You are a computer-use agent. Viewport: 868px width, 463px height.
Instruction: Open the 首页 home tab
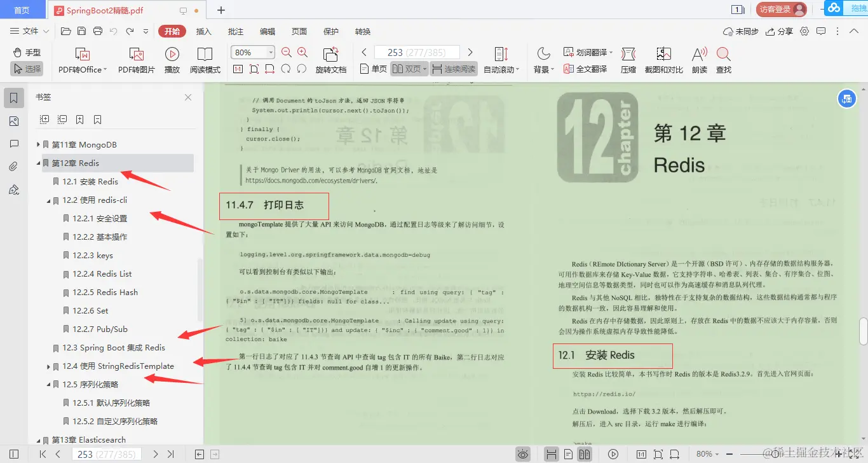[23, 10]
